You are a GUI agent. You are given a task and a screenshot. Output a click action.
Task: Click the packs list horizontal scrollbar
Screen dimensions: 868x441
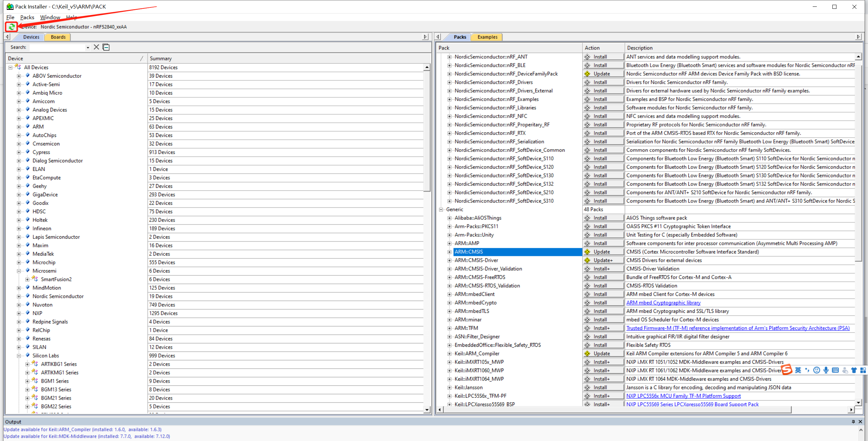617,410
